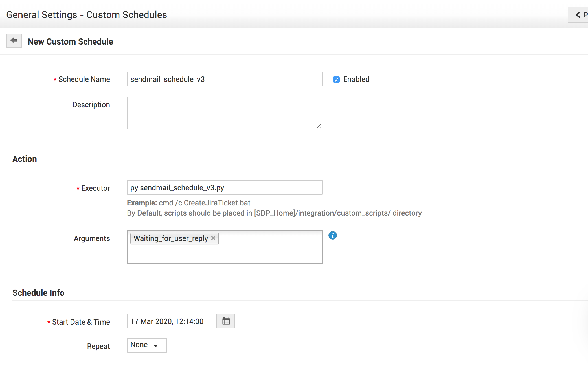Click the blue info icon beside Arguments
Viewport: 588px width, 368px height.
coord(332,235)
